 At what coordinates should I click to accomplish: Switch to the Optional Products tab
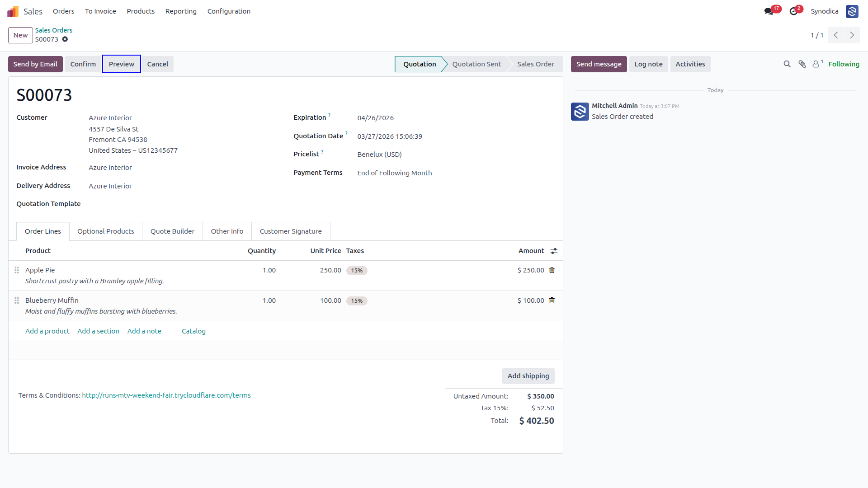click(106, 231)
